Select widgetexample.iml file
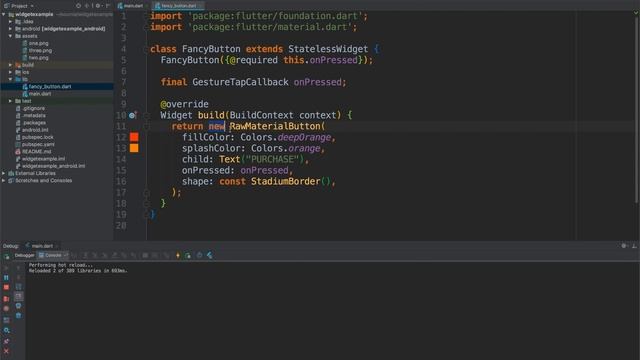Viewport: 640px width, 360px height. (43, 159)
